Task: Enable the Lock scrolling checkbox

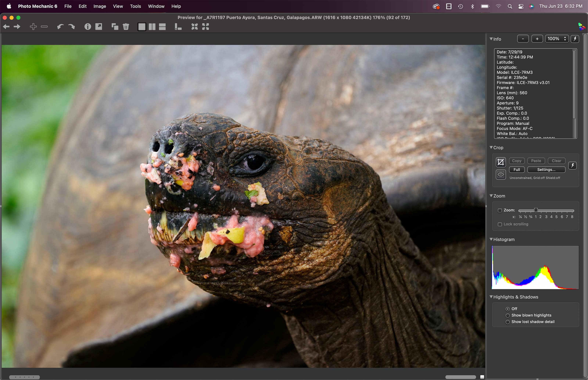Action: point(500,224)
